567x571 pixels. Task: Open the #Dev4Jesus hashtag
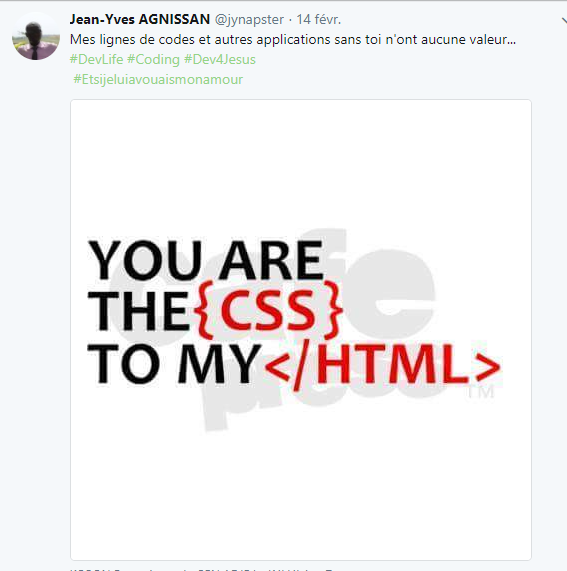point(220,59)
